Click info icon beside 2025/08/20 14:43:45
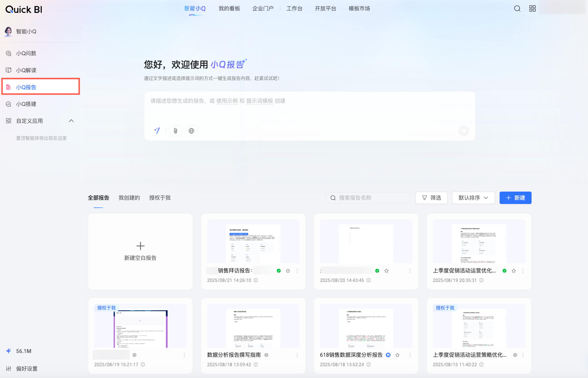 (x=369, y=280)
